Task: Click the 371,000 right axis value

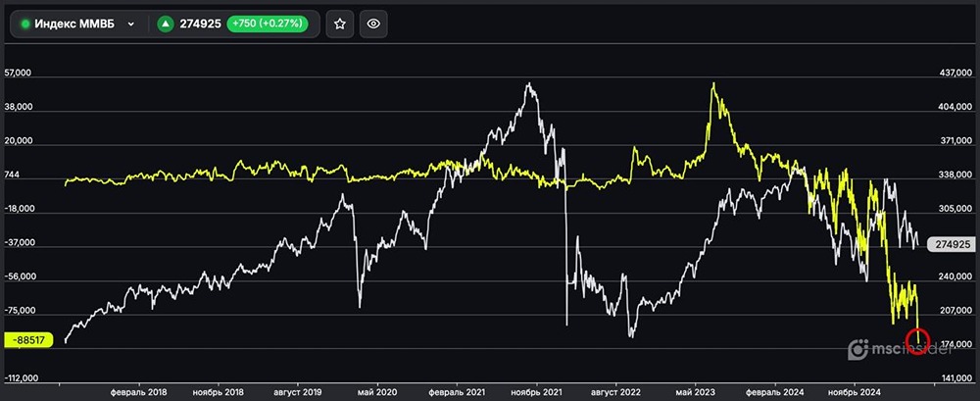Action: (x=955, y=141)
